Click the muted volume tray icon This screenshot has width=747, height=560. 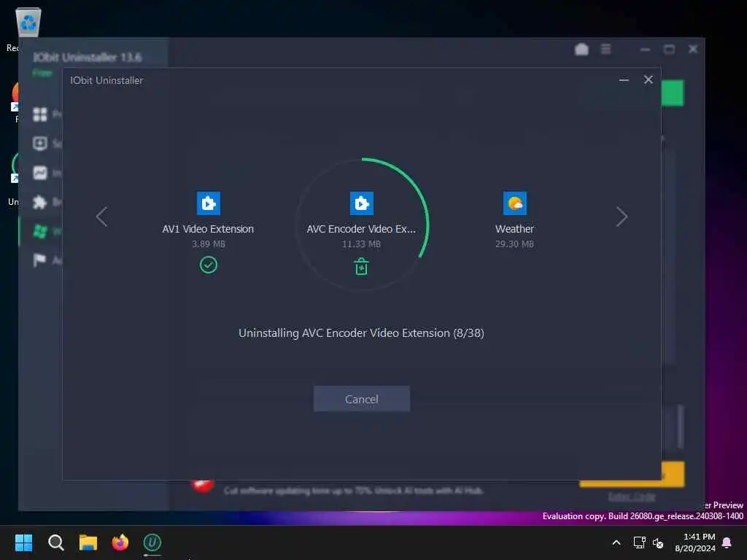tap(658, 542)
